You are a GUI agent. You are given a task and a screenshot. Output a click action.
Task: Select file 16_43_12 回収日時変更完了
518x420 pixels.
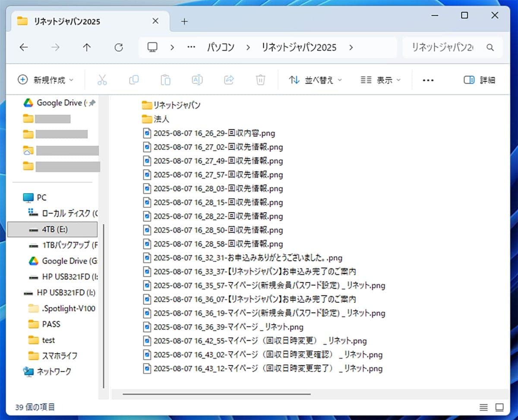[263, 369]
